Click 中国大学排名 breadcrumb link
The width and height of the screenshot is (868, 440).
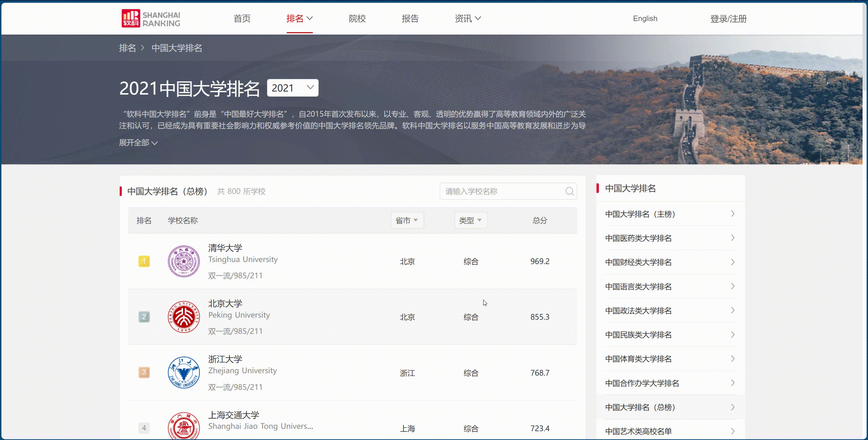click(x=176, y=48)
